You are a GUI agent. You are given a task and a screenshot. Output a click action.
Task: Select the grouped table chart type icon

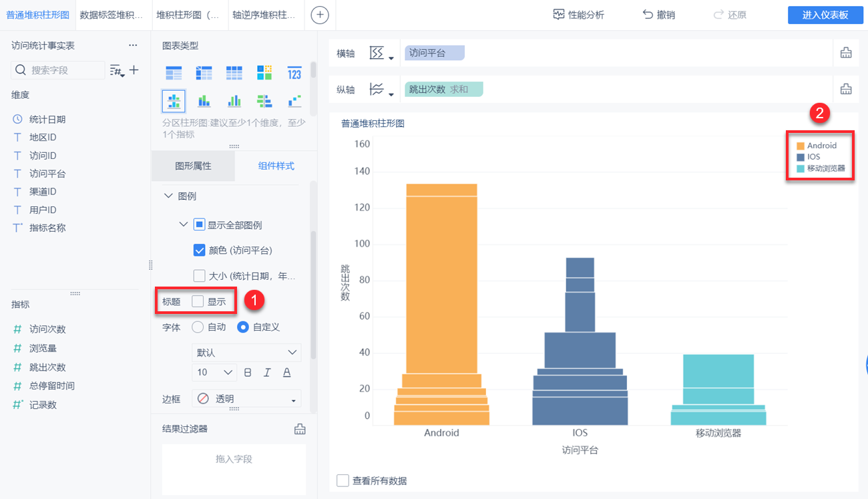174,73
